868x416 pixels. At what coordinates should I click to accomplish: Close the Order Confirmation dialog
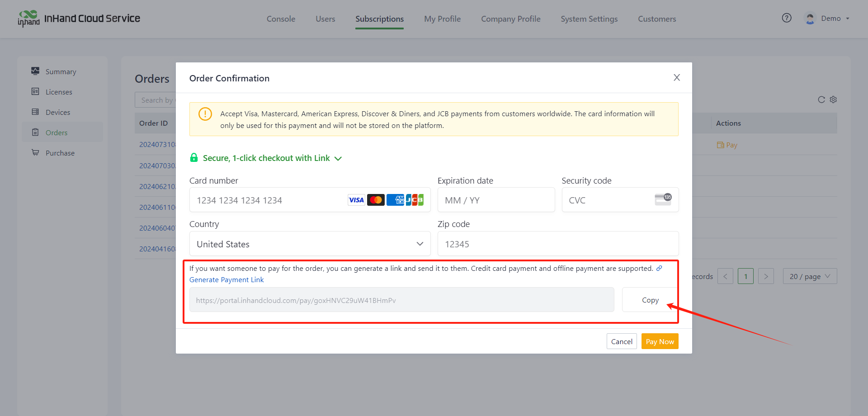pyautogui.click(x=676, y=78)
